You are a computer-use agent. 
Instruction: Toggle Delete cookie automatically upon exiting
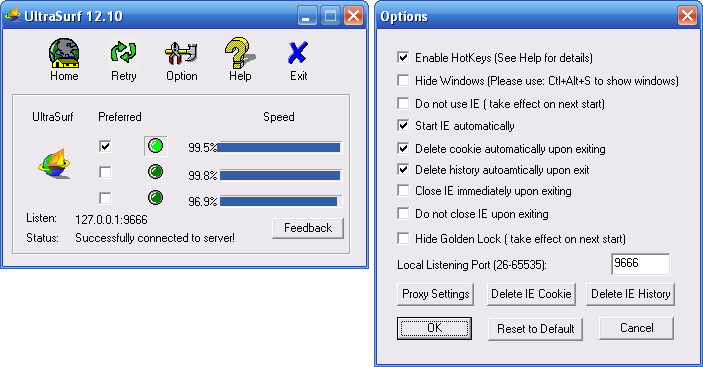pos(403,148)
